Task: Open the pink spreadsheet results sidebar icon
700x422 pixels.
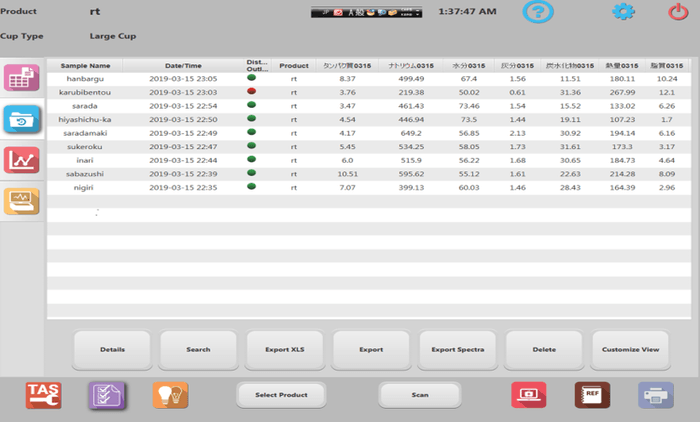Action: (x=22, y=79)
